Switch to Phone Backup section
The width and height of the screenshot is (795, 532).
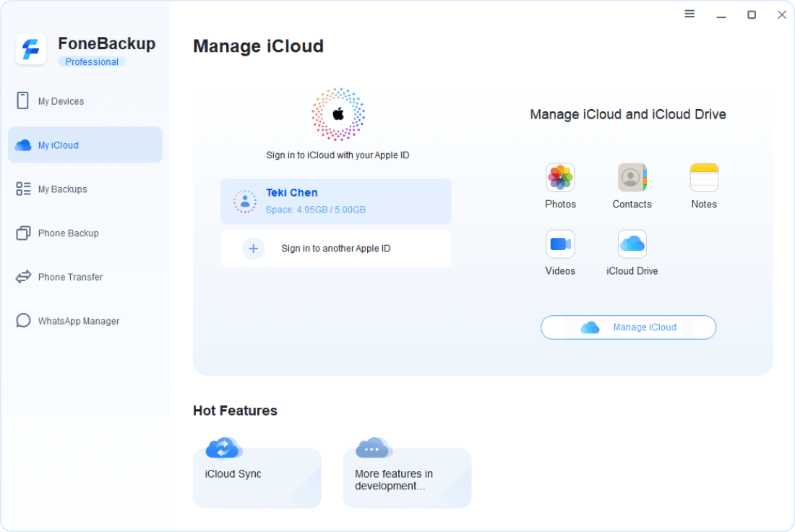[68, 233]
